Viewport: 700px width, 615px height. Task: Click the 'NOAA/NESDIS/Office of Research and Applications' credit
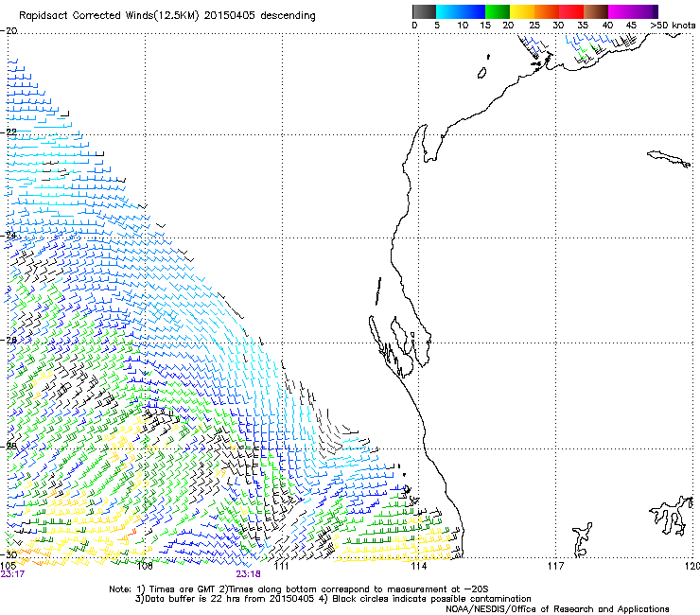(x=557, y=609)
